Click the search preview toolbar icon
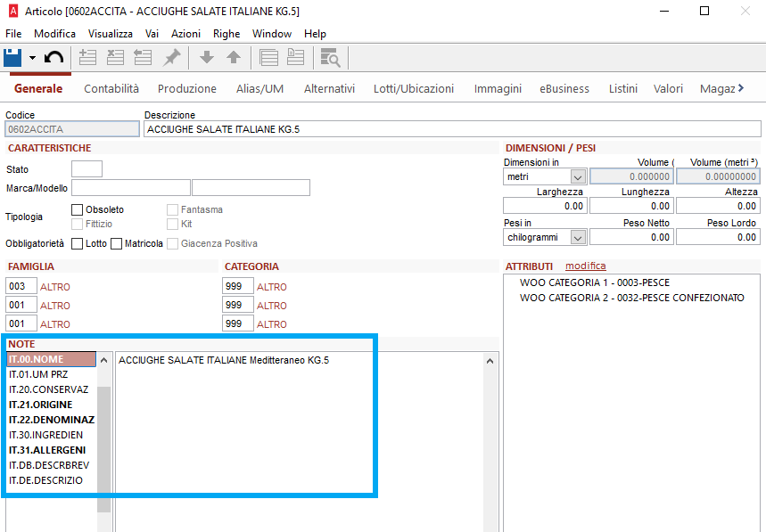This screenshot has width=766, height=532. pyautogui.click(x=331, y=58)
